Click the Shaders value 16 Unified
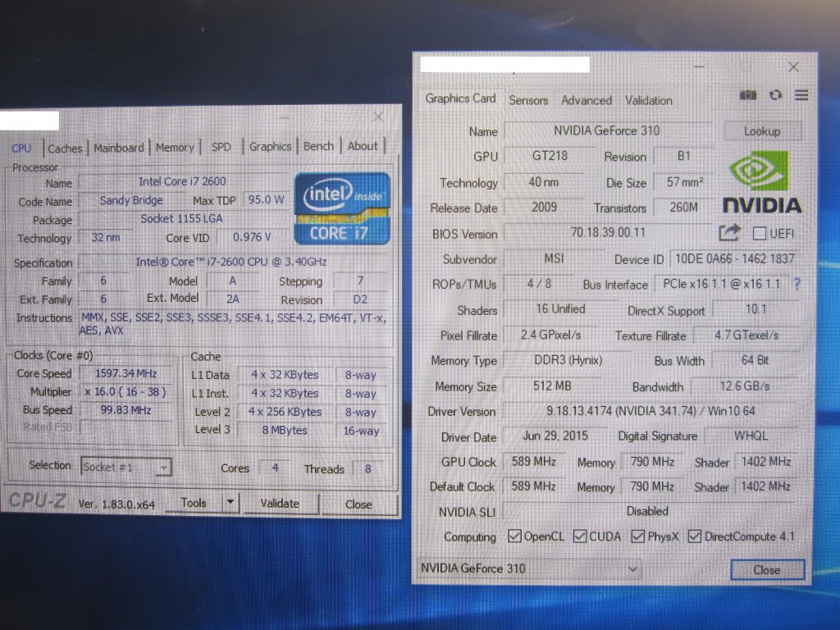The image size is (840, 630). coord(560,309)
